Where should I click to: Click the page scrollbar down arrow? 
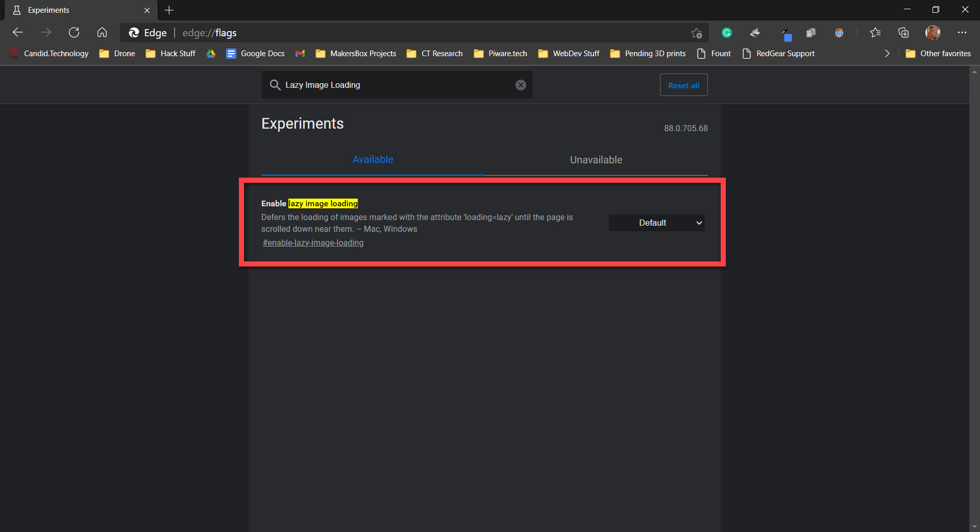975,526
